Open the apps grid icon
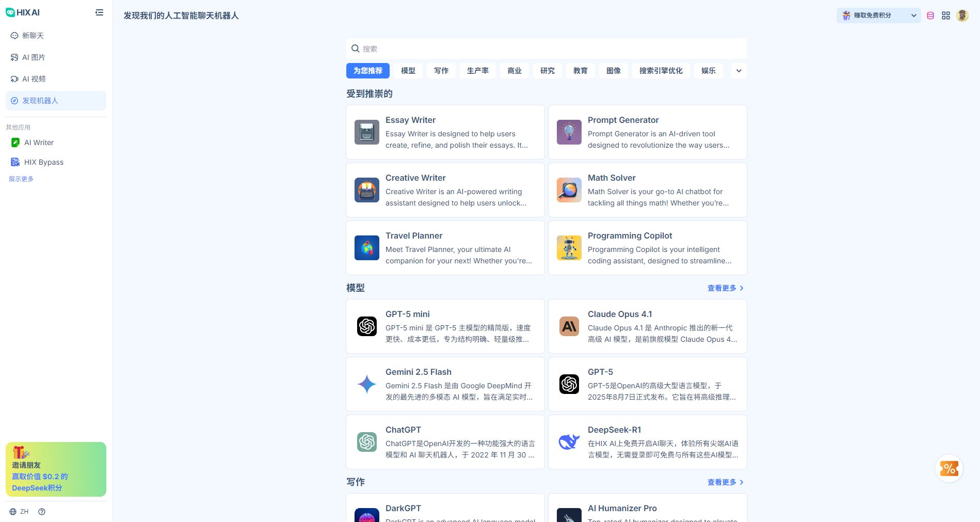The height and width of the screenshot is (522, 980). tap(945, 15)
